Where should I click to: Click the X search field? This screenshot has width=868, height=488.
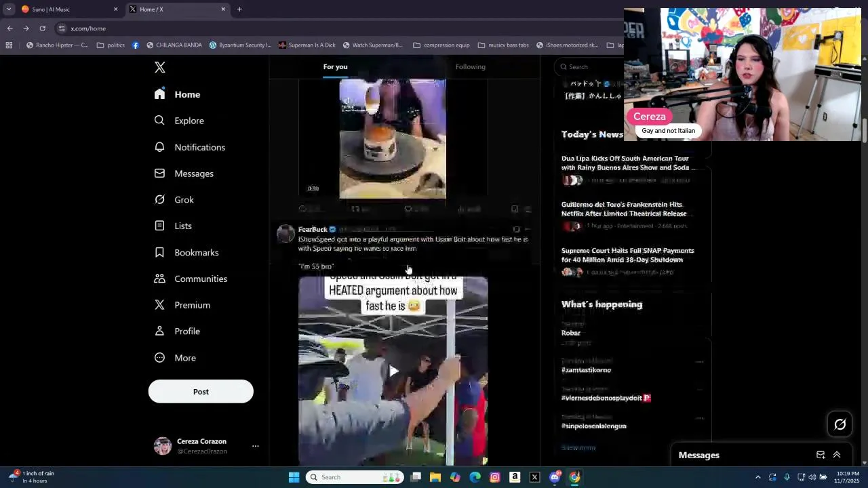tap(589, 66)
